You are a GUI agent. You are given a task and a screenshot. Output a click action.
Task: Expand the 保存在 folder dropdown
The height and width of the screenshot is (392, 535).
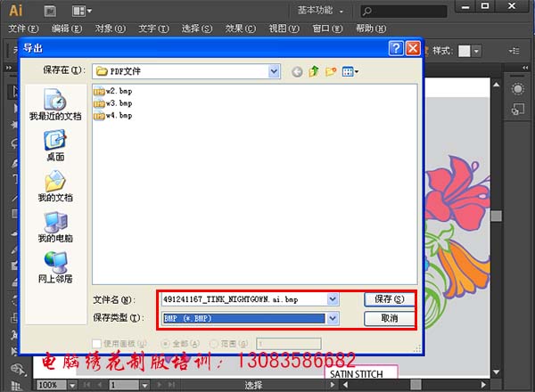[277, 70]
